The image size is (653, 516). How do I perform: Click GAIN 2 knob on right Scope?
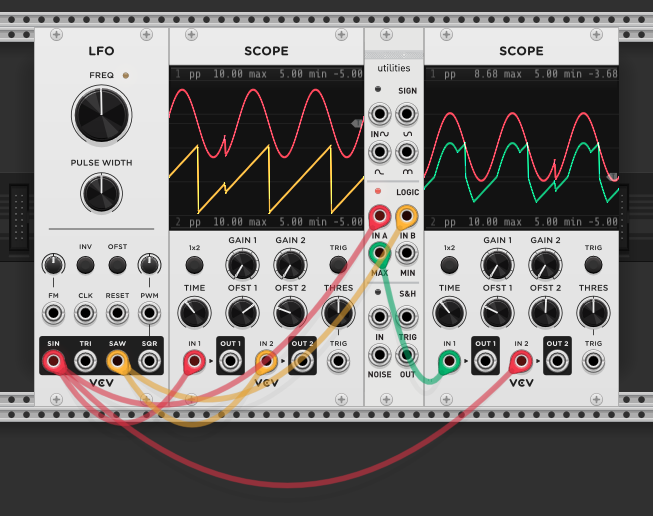[x=545, y=265]
